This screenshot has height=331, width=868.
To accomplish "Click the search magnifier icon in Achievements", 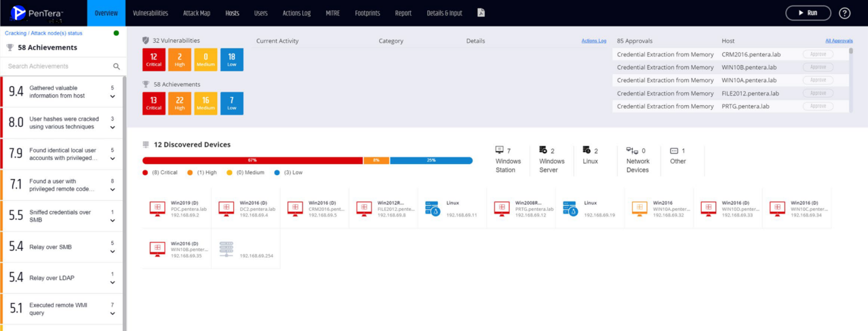I will (x=117, y=66).
